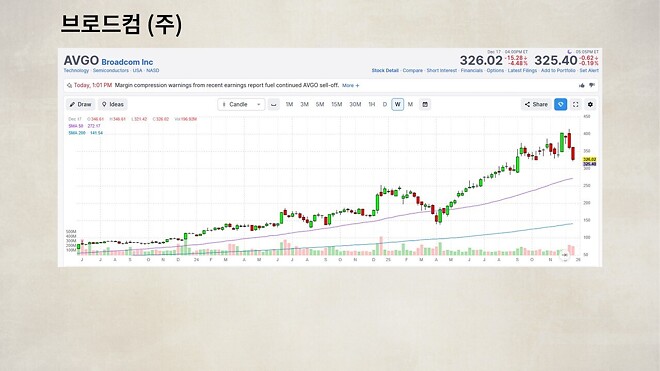Image resolution: width=660 pixels, height=371 pixels.
Task: Open the Short Interest link
Action: pyautogui.click(x=442, y=70)
